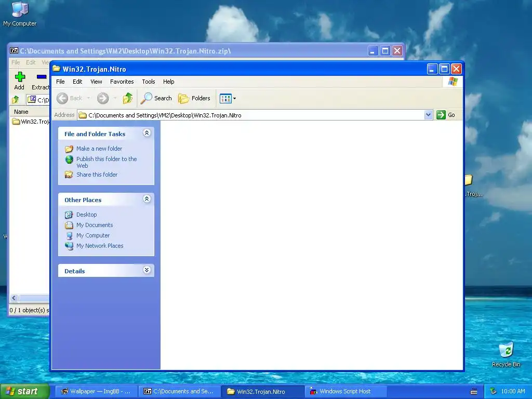Viewport: 532px width, 399px height.
Task: Select Win32.Troj folder in 7-Zip list
Action: tap(31, 122)
